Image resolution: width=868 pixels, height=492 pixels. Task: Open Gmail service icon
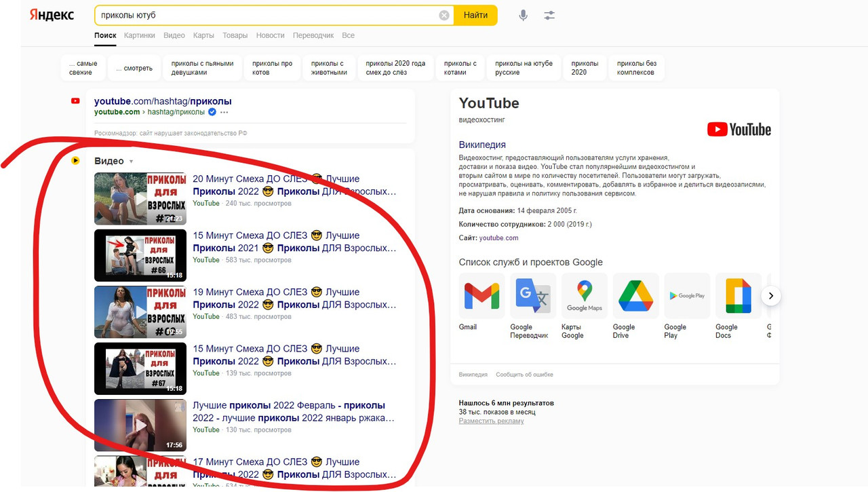point(481,296)
